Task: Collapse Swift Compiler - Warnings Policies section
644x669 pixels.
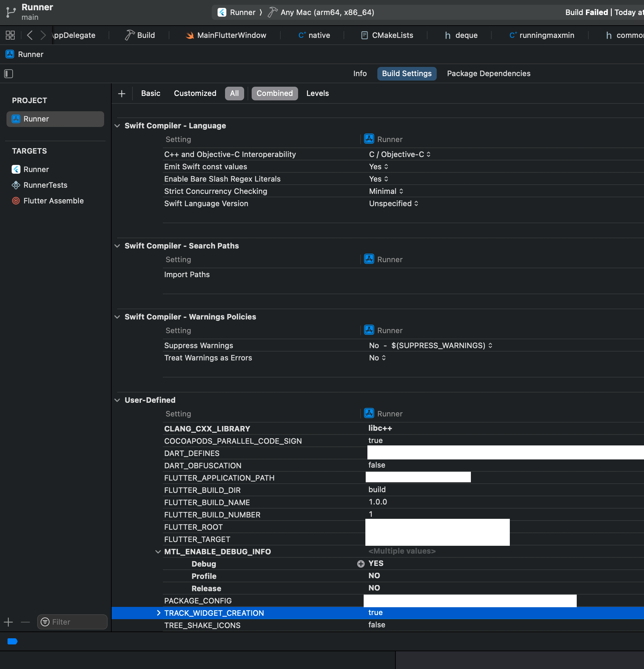Action: coord(117,317)
